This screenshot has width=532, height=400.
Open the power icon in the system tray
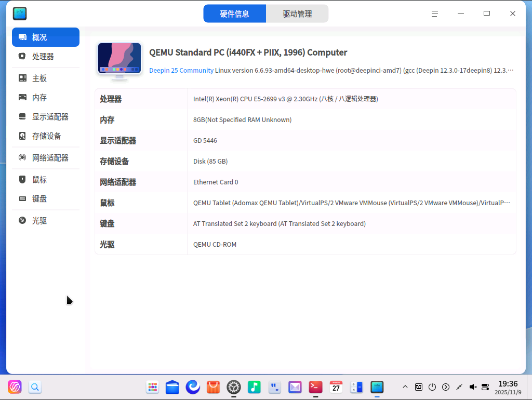432,387
